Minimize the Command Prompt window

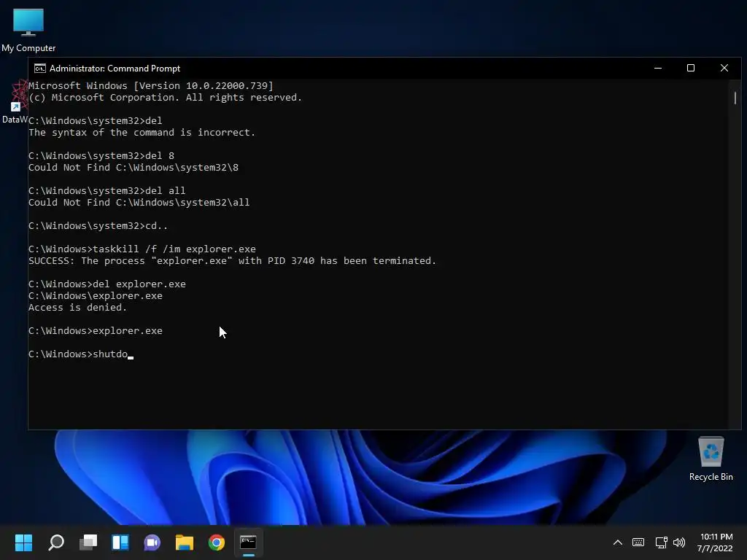pyautogui.click(x=658, y=68)
